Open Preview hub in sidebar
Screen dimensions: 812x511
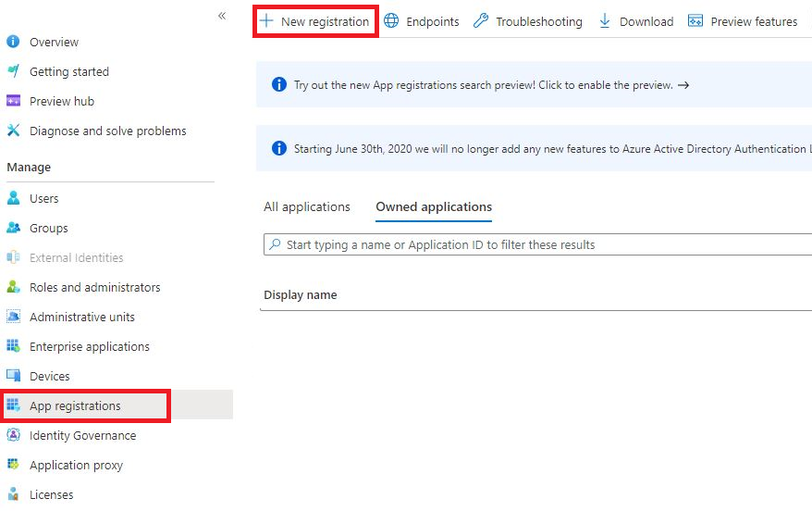(62, 101)
